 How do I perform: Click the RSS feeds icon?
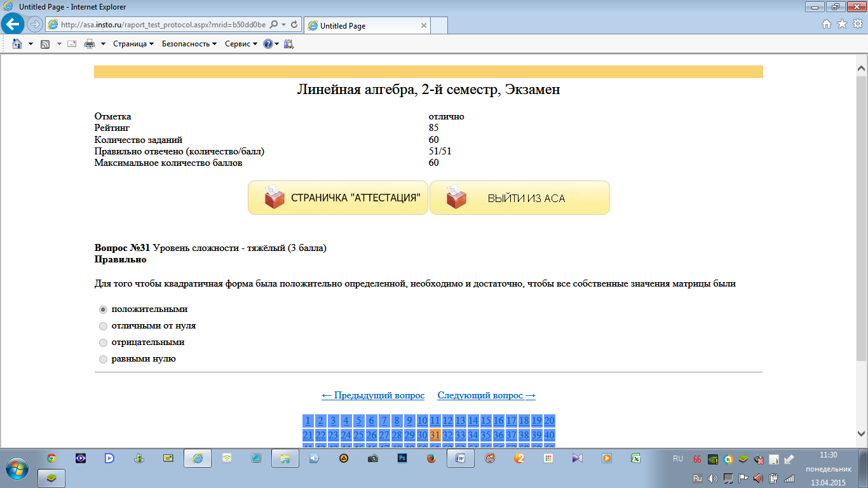click(45, 44)
